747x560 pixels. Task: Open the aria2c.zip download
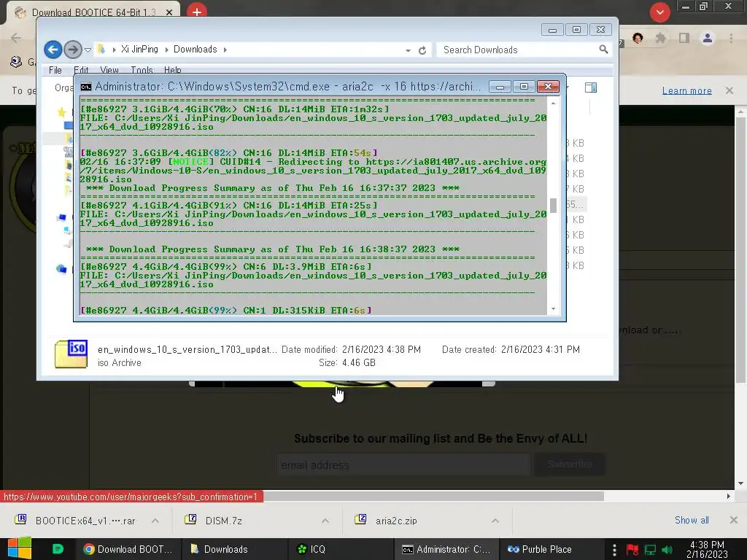click(x=387, y=521)
